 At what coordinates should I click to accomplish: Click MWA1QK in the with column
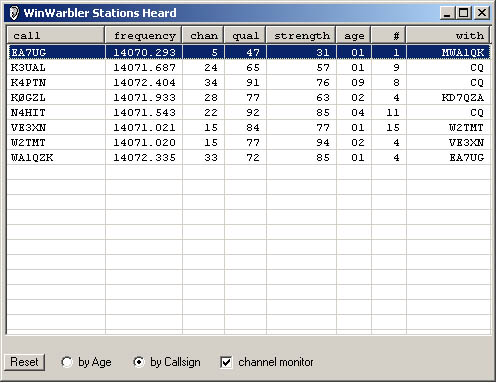click(x=463, y=53)
